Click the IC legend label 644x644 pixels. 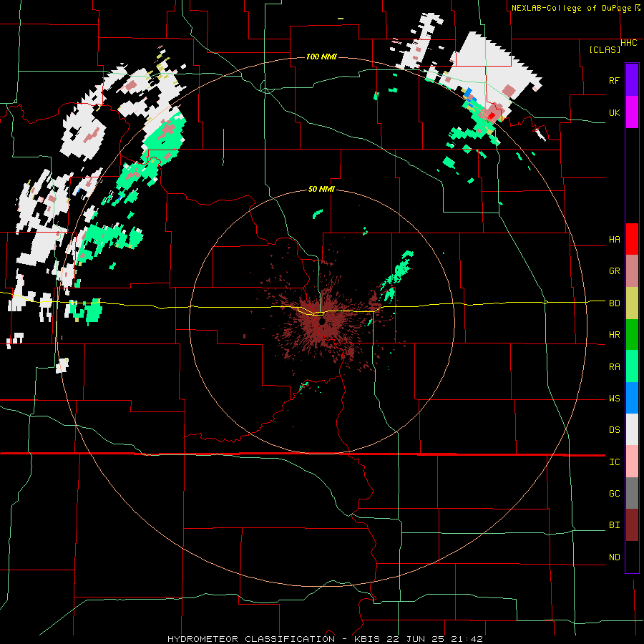(615, 462)
